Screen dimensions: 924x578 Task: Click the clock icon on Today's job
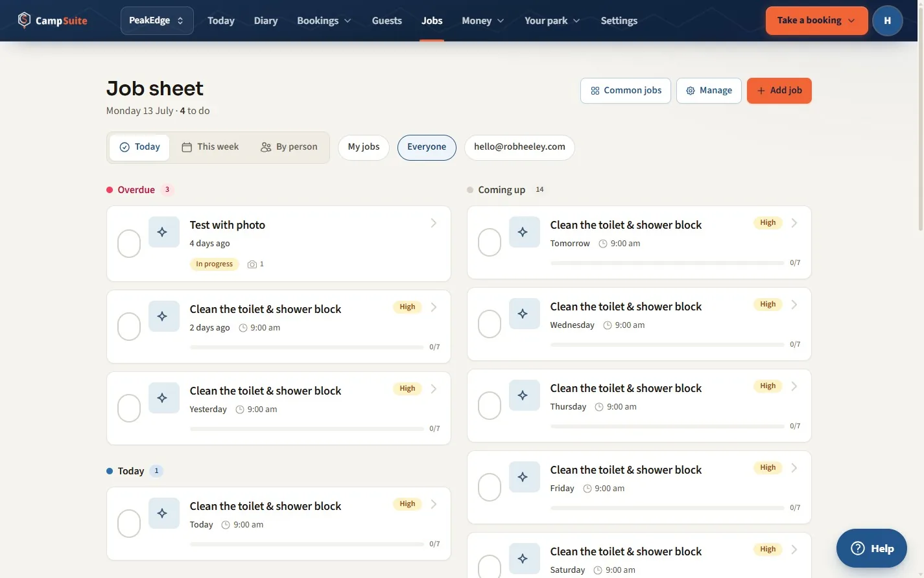tap(226, 525)
